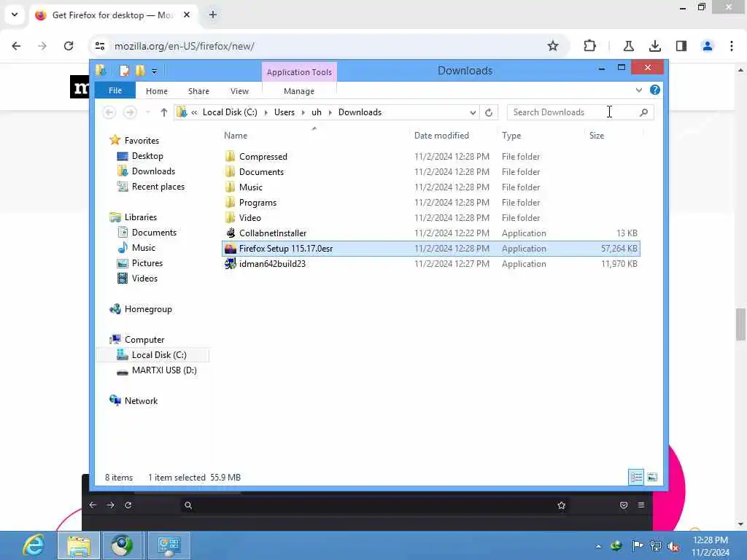Image resolution: width=747 pixels, height=560 pixels.
Task: Select the Video folder
Action: (x=249, y=217)
